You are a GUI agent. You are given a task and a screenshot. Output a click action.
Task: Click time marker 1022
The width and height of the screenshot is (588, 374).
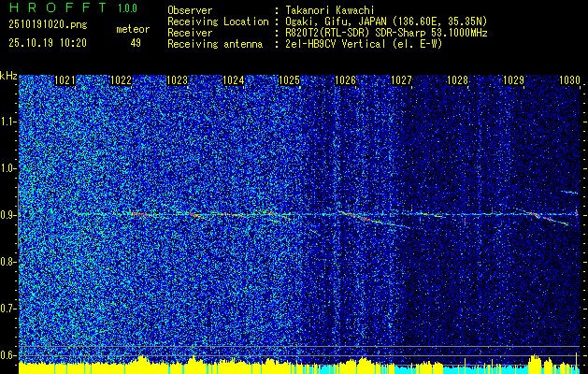tap(121, 79)
